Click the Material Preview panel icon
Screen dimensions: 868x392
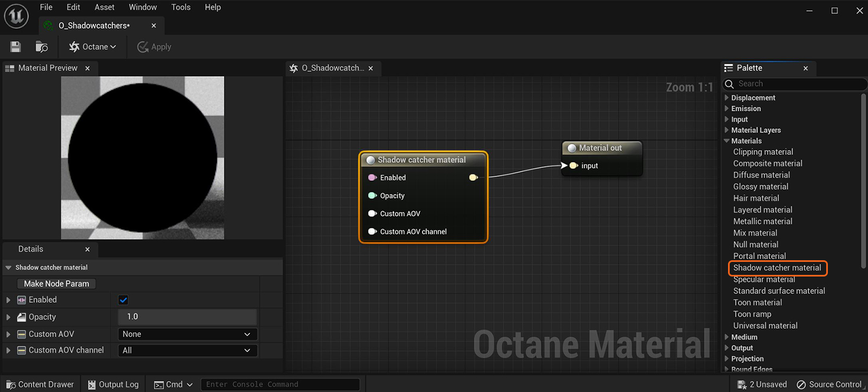[x=9, y=68]
